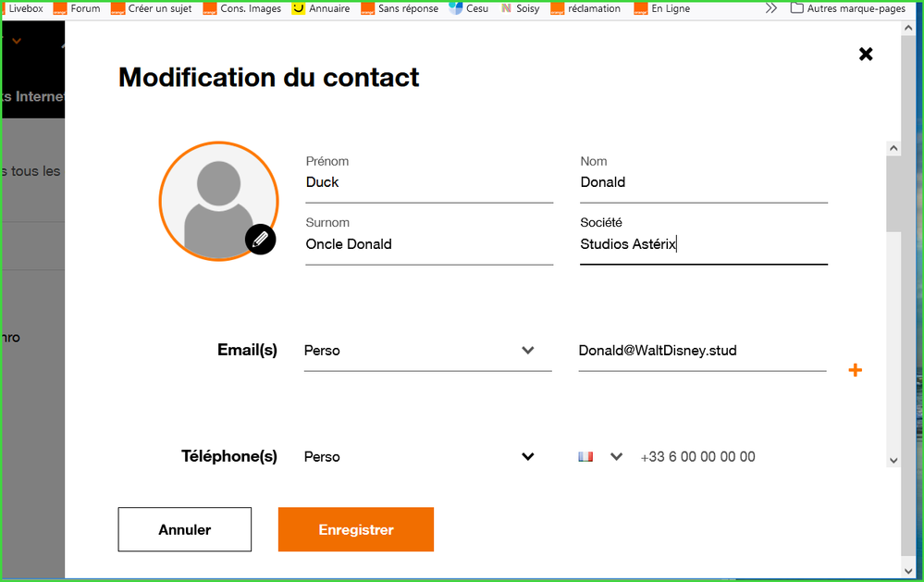Viewport: 924px width, 582px height.
Task: Open the Forum bookmark
Action: pyautogui.click(x=78, y=8)
